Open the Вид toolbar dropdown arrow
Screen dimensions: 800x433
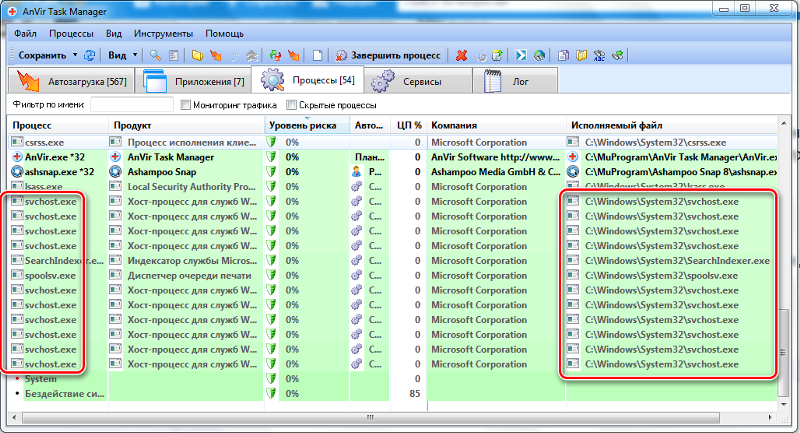click(x=135, y=55)
